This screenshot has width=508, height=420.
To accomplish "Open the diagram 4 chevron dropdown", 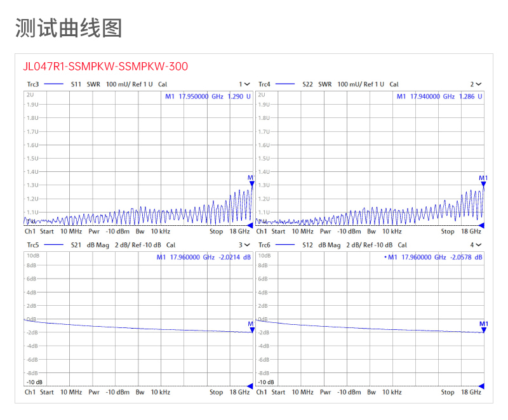I will click(479, 245).
